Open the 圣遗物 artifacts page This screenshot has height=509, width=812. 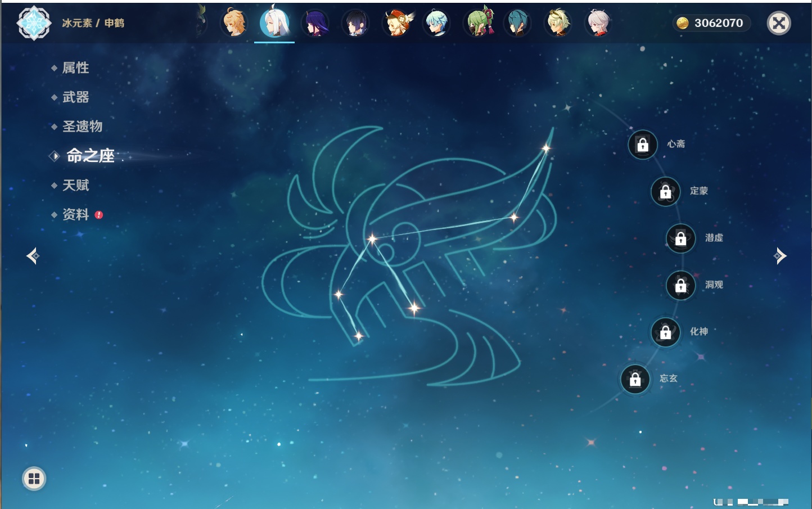point(82,127)
